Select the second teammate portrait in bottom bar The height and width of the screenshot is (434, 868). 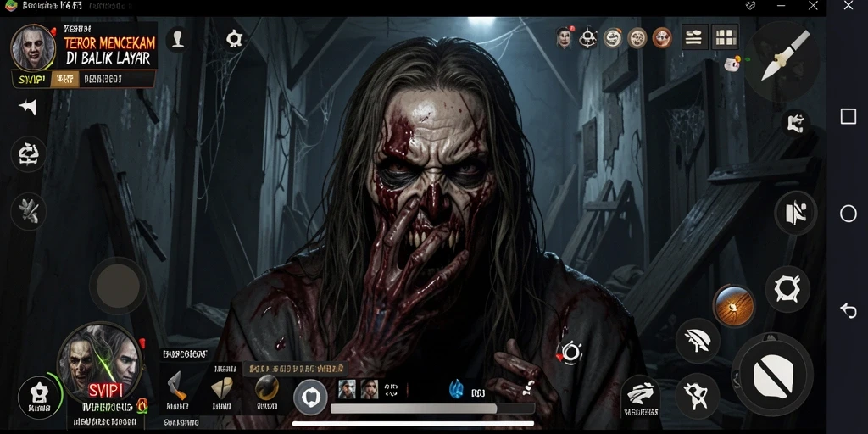tap(370, 389)
